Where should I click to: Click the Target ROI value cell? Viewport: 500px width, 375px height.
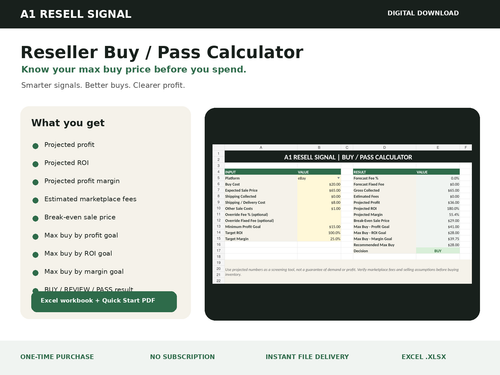(319, 233)
